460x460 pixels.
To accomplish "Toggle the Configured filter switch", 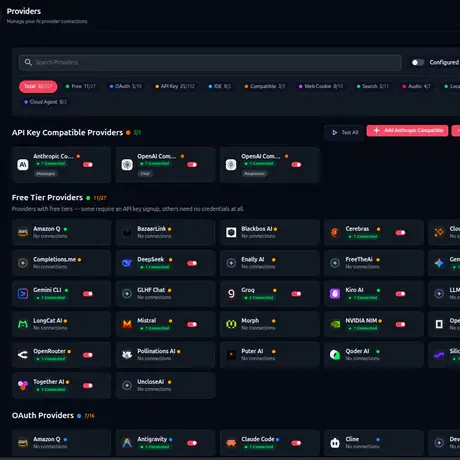I will (x=418, y=62).
